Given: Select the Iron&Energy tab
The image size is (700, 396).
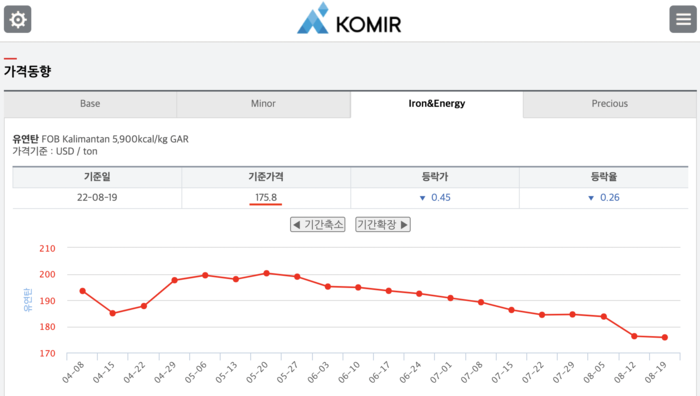Looking at the screenshot, I should click(437, 104).
